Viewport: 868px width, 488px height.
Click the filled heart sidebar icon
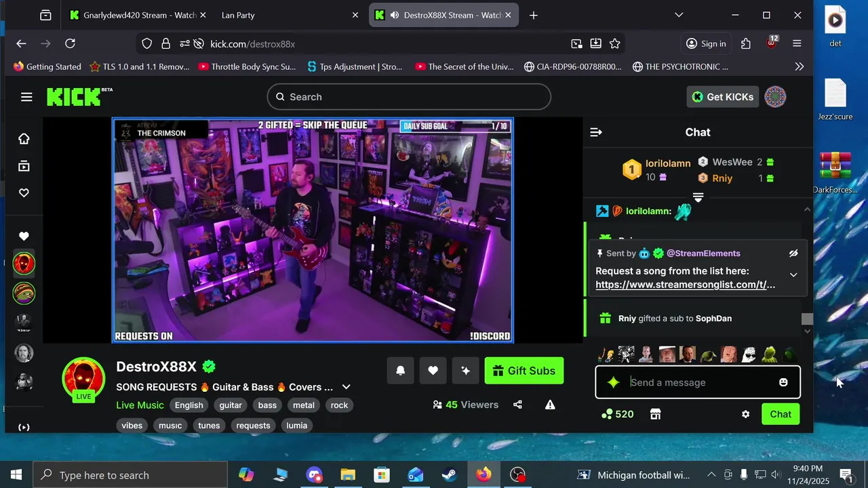click(24, 236)
